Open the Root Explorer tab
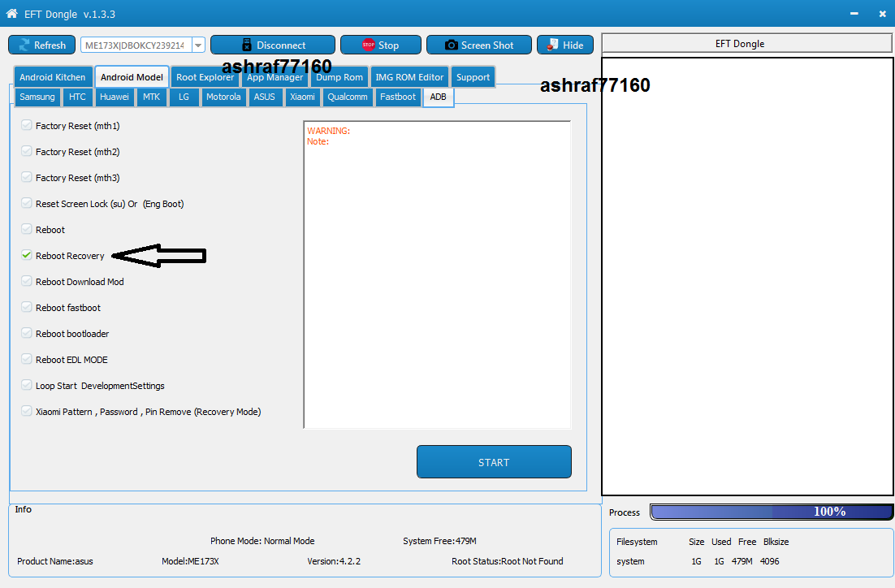The image size is (895, 588). (x=205, y=77)
